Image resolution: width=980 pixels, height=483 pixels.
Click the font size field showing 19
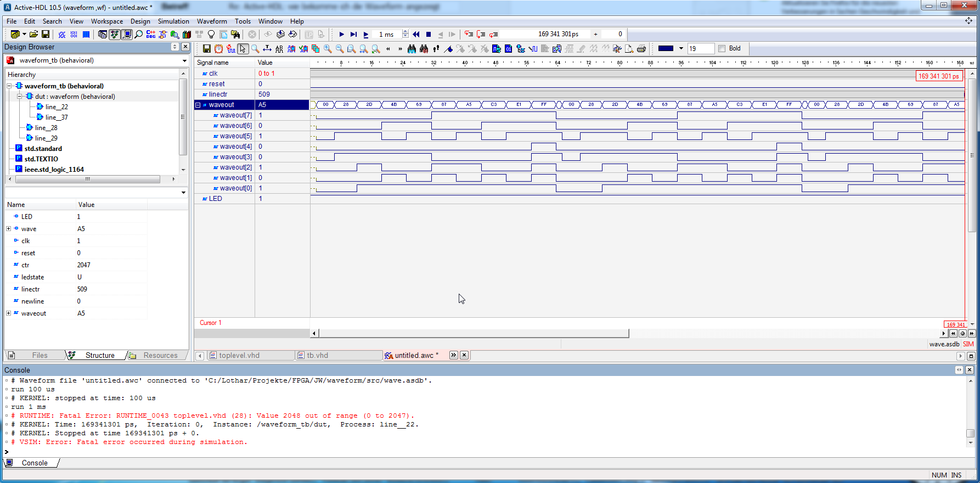point(701,49)
